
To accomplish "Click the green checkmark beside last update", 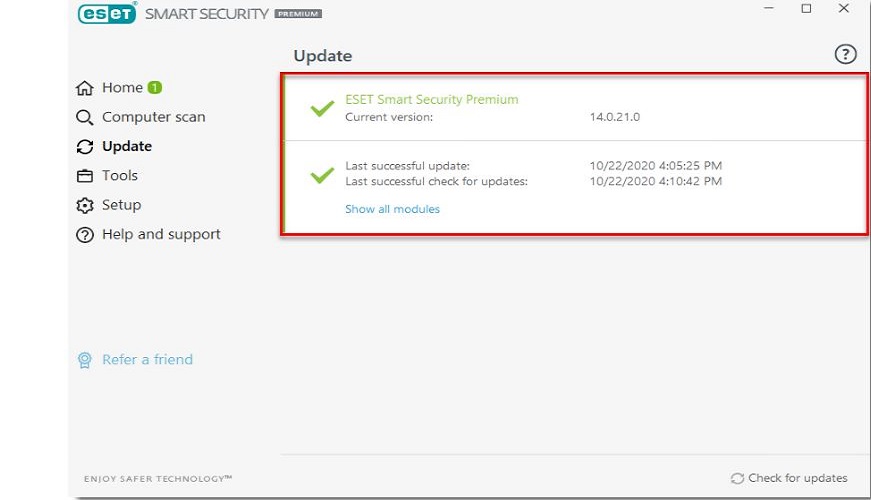I will [322, 174].
